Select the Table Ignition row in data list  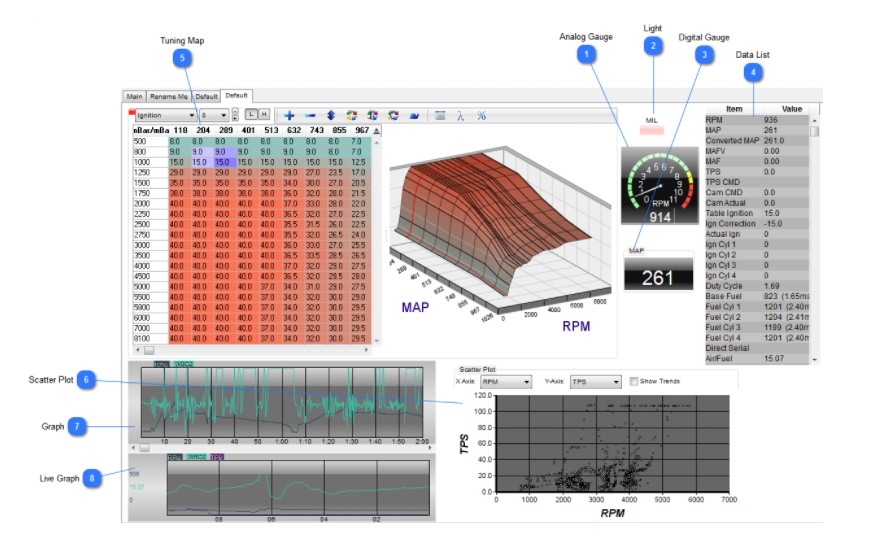(x=757, y=214)
